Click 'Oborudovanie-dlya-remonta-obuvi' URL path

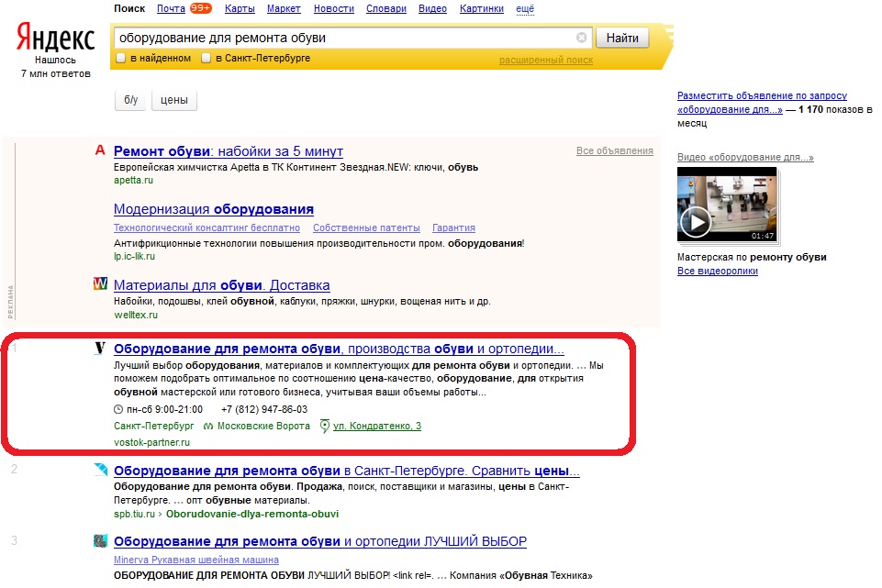point(252,514)
